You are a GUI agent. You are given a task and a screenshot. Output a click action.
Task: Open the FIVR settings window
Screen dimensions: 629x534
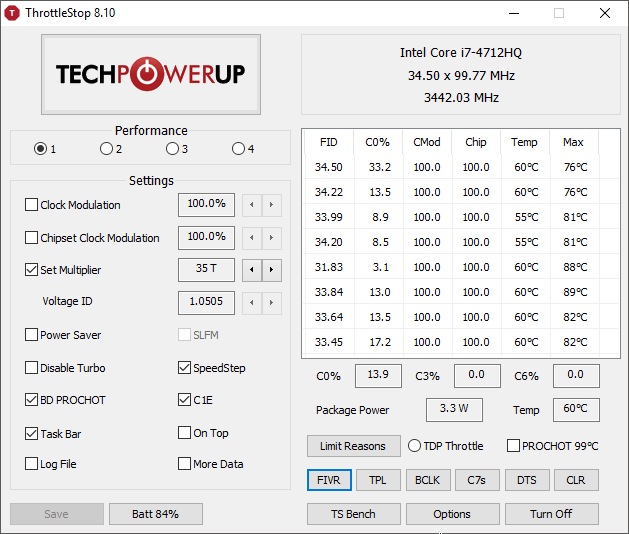point(329,480)
